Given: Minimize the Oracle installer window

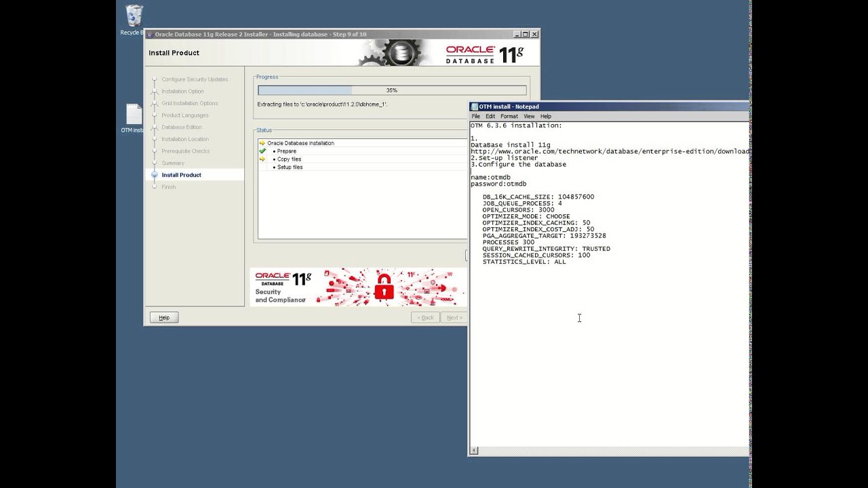Looking at the screenshot, I should point(517,34).
